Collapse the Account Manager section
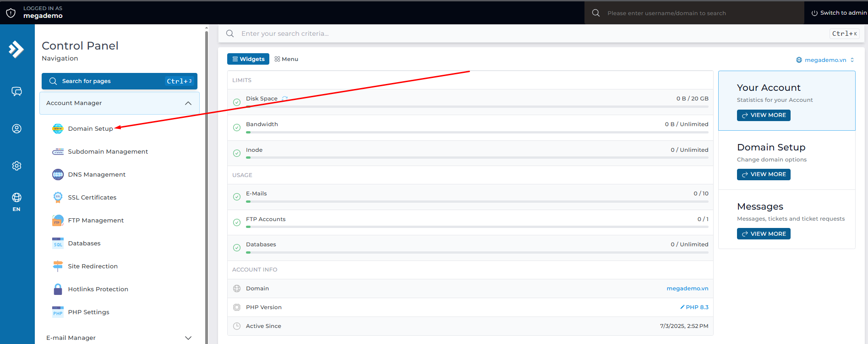The height and width of the screenshot is (344, 868). 188,103
